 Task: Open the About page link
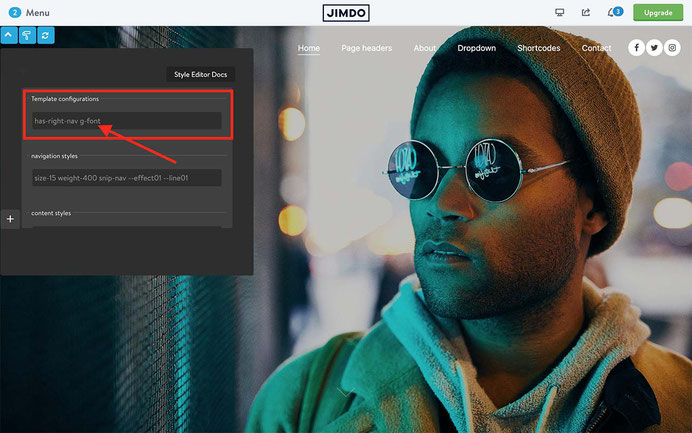pyautogui.click(x=425, y=48)
